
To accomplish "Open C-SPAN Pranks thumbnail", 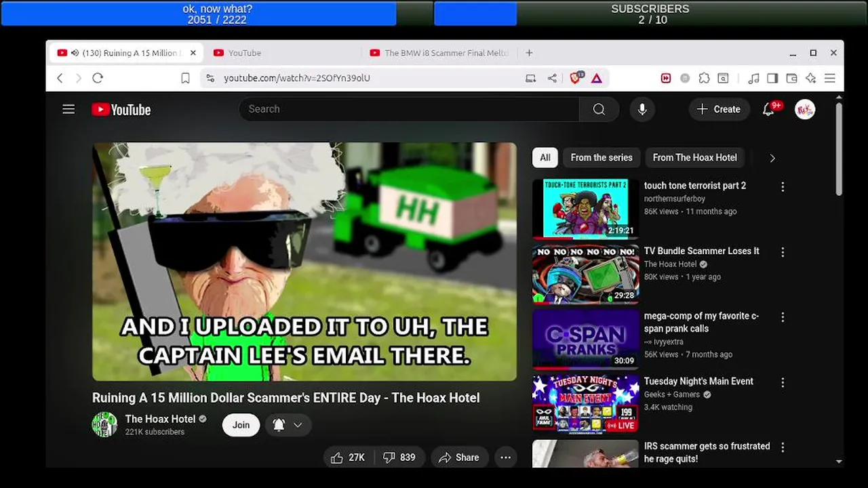I will (x=585, y=339).
